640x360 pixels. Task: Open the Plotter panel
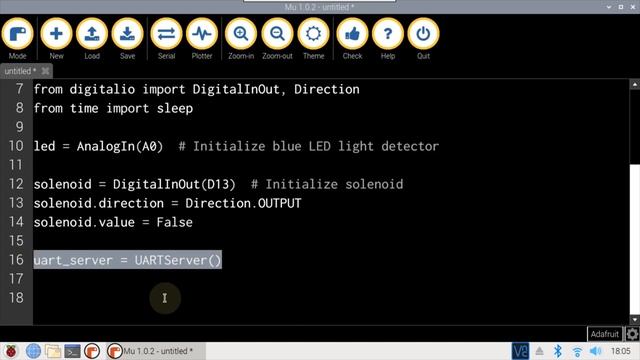202,39
